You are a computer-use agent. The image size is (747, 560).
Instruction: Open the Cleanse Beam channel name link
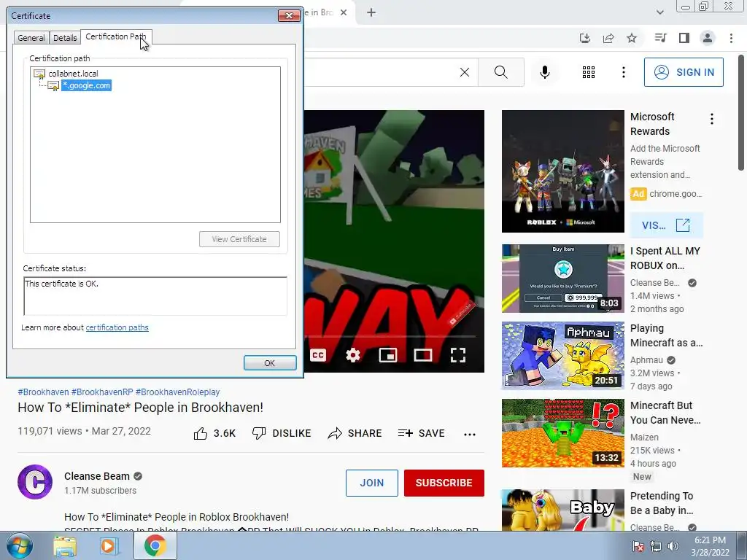(97, 476)
